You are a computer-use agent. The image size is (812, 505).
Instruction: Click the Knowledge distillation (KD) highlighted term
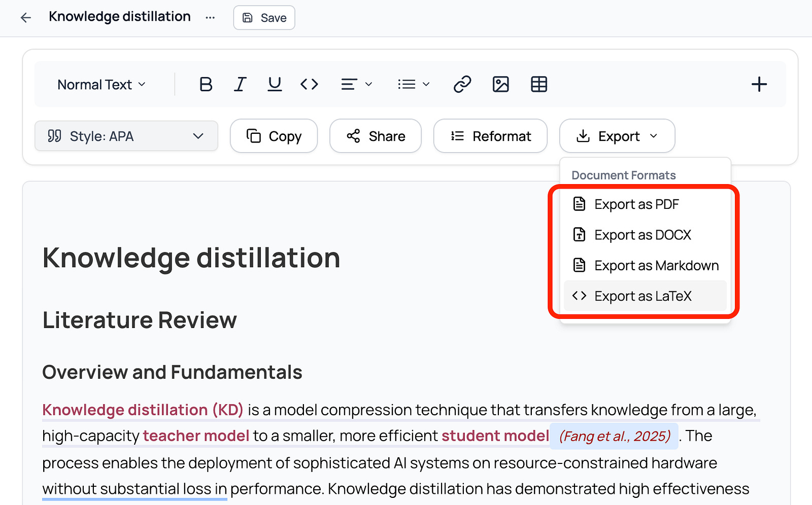tap(143, 410)
